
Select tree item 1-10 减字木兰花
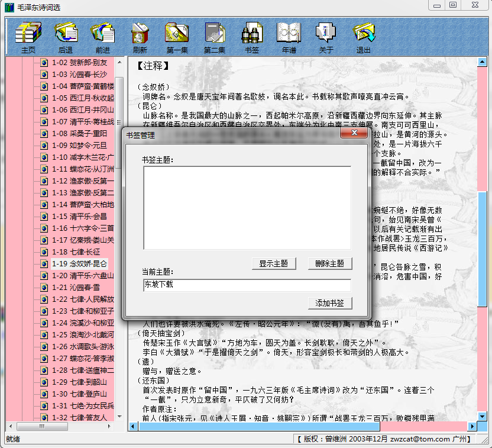pos(83,157)
